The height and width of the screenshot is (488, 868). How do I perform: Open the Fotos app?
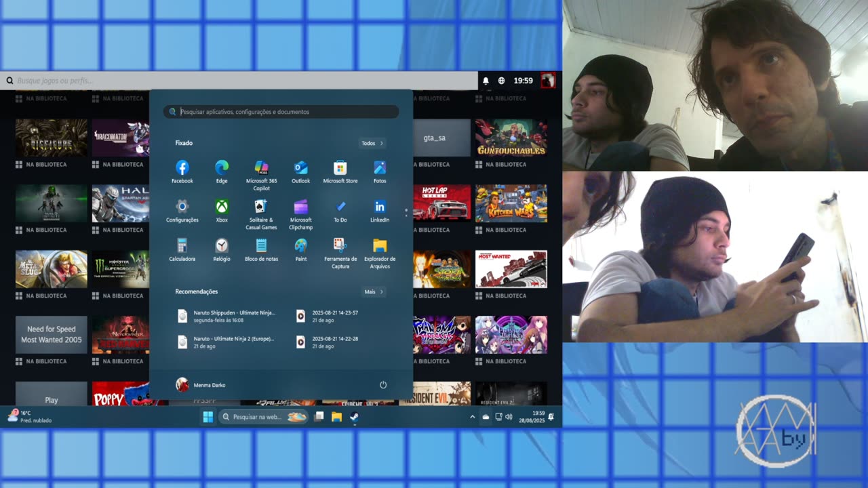[380, 172]
